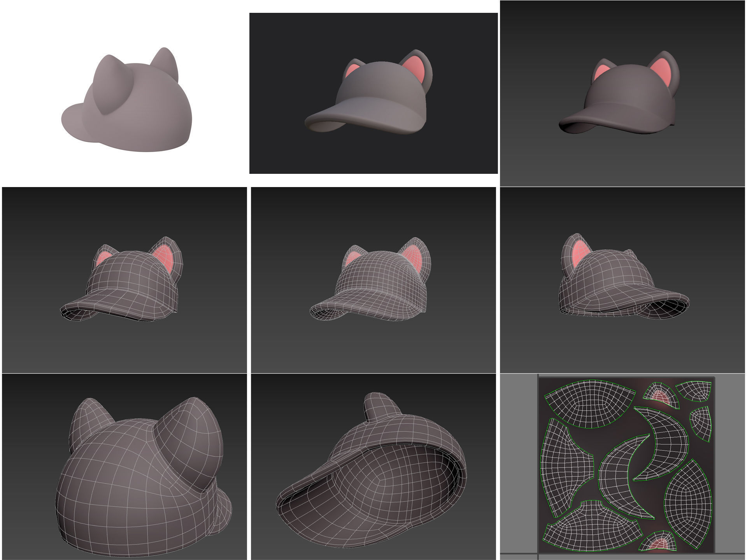Open the top-right smooth render with pink ears
Screen dimensions: 747x560
pyautogui.click(x=622, y=93)
